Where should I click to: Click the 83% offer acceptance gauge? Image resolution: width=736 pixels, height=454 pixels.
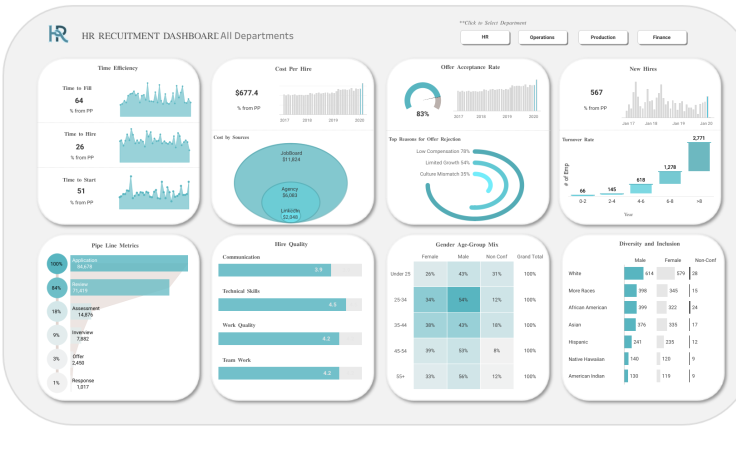point(422,98)
